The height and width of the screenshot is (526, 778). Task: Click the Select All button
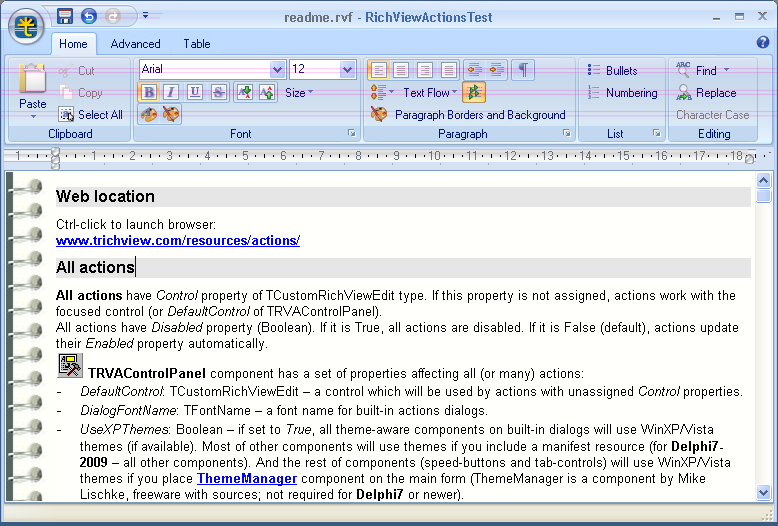pyautogui.click(x=91, y=115)
